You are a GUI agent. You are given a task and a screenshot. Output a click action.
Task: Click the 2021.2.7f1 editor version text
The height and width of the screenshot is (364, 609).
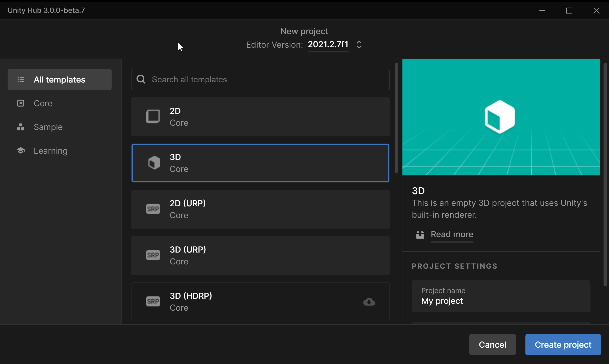tap(328, 44)
